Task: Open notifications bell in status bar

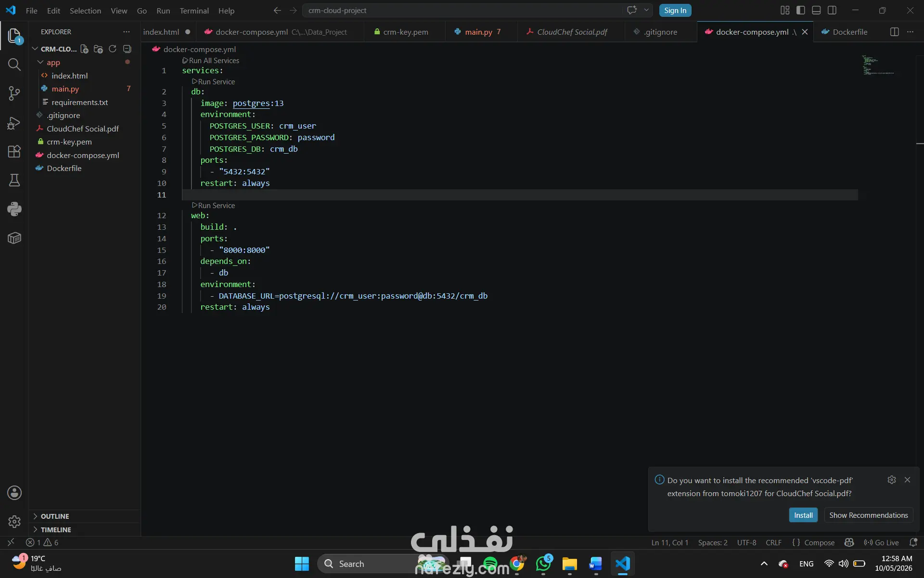Action: [913, 542]
